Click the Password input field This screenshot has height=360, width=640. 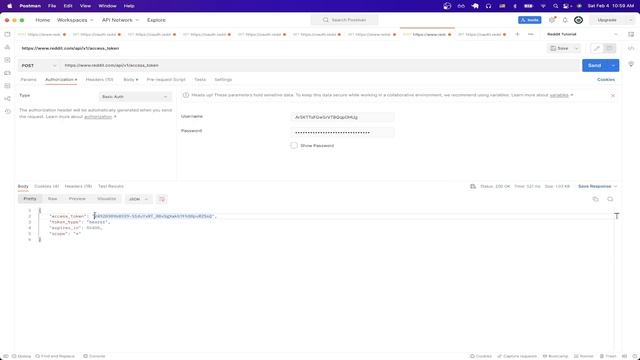pos(342,132)
